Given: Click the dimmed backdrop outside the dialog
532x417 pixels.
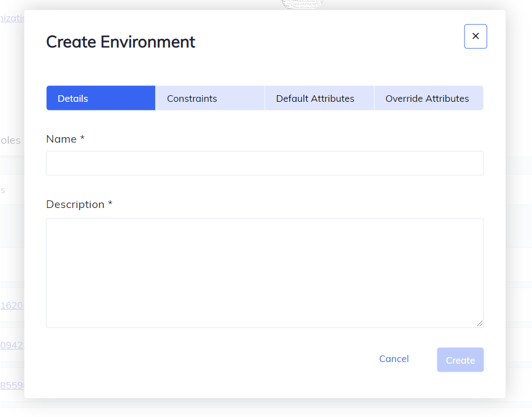Looking at the screenshot, I should 519,218.
